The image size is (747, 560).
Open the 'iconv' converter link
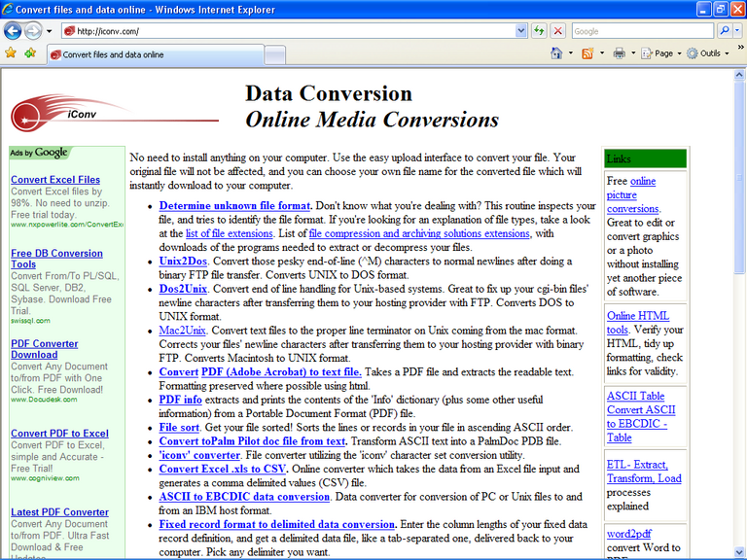(x=199, y=455)
